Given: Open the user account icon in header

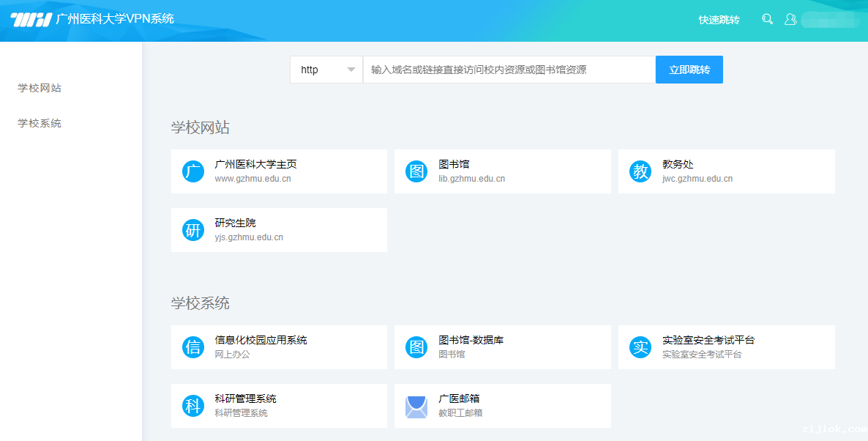Looking at the screenshot, I should click(790, 20).
